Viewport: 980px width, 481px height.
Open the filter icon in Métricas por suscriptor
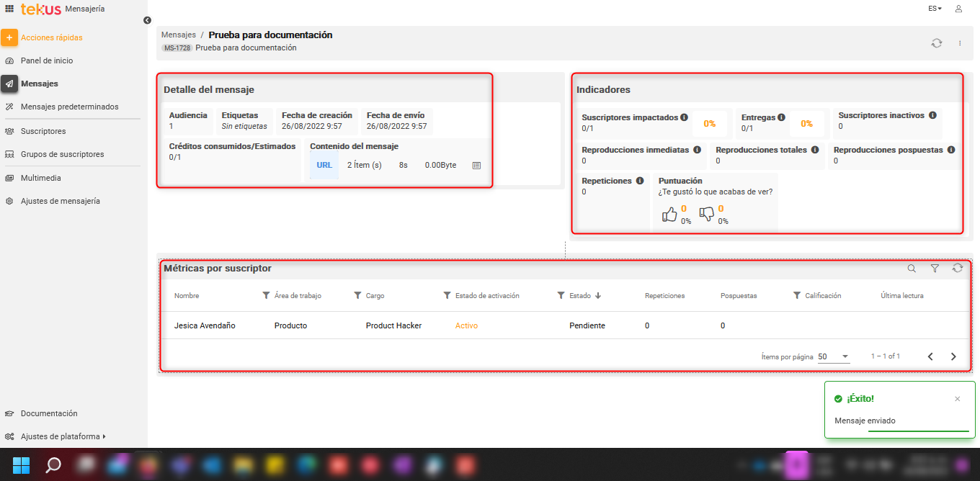[x=935, y=269]
